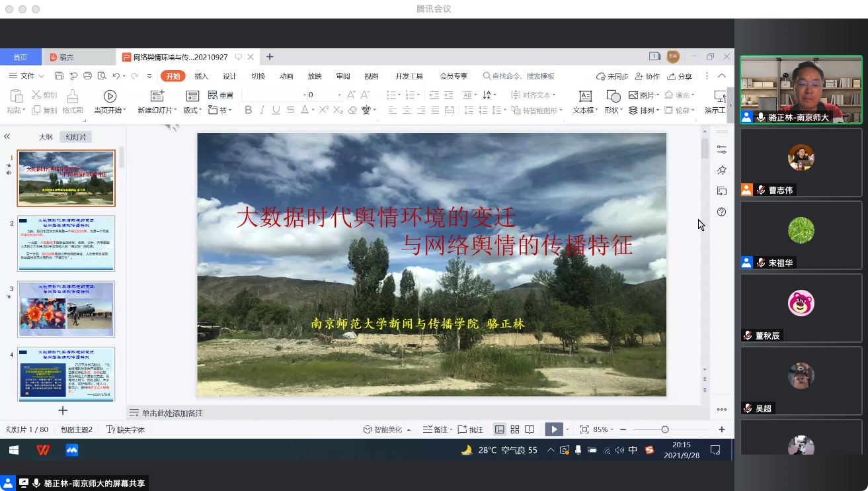Click the save icon in quick access toolbar
This screenshot has width=868, height=491.
59,76
